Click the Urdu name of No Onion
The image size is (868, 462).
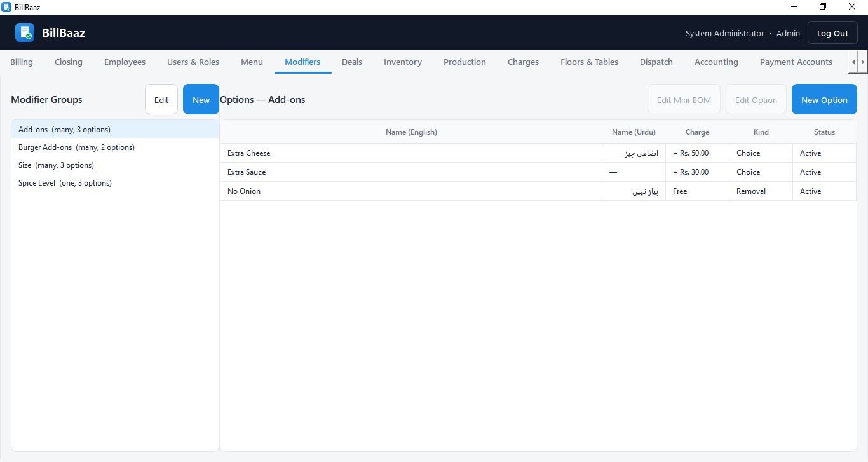pyautogui.click(x=634, y=191)
